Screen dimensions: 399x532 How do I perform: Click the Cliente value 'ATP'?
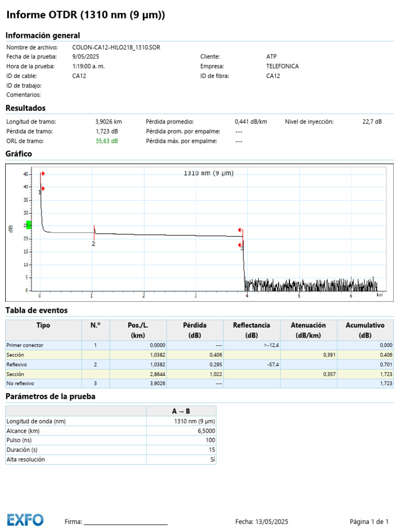[x=271, y=57]
